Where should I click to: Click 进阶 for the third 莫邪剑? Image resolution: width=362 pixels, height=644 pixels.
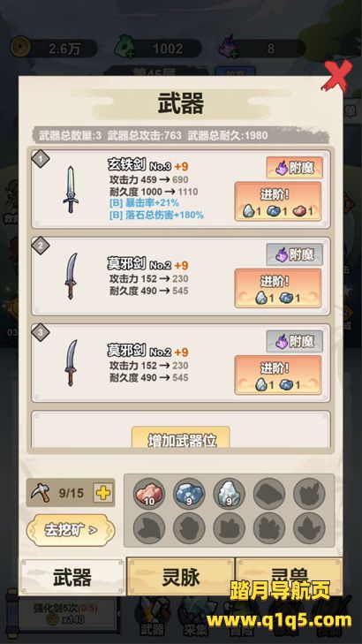click(x=278, y=375)
